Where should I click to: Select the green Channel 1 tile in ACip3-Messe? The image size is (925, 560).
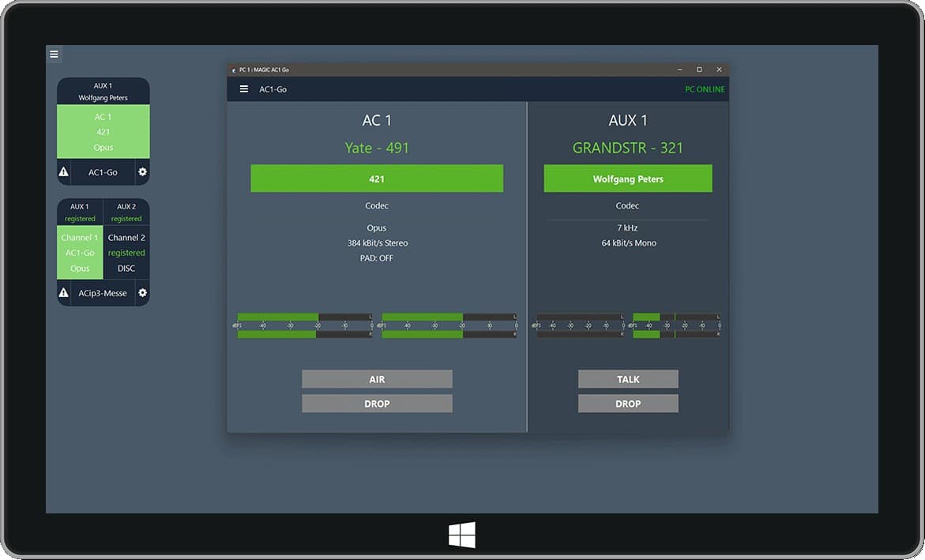[80, 253]
